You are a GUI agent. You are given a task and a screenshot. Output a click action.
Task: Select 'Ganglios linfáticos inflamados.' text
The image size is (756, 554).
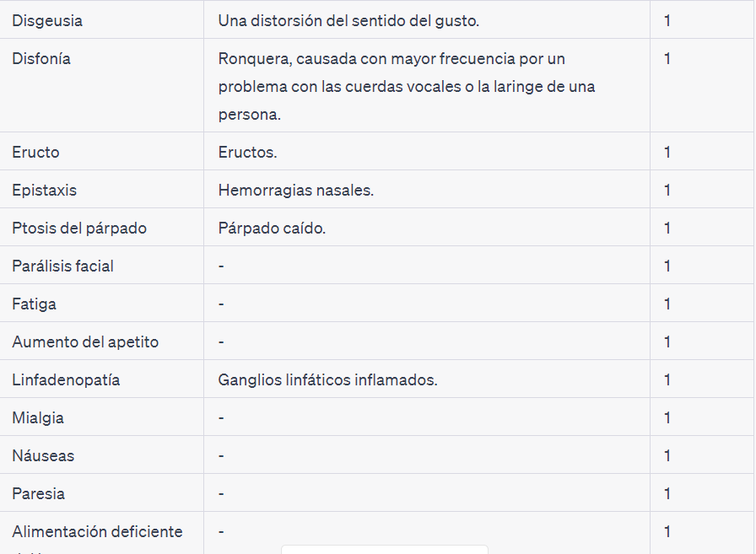pyautogui.click(x=328, y=380)
